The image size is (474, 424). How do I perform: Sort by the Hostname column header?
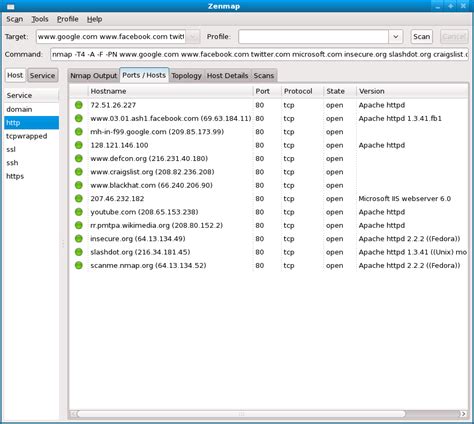(170, 91)
